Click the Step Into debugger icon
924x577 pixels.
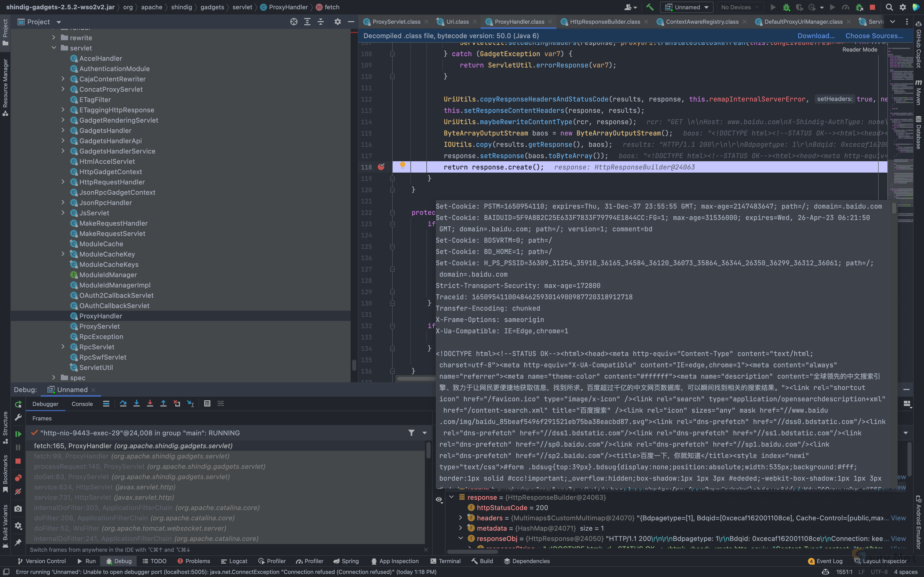[x=136, y=403]
